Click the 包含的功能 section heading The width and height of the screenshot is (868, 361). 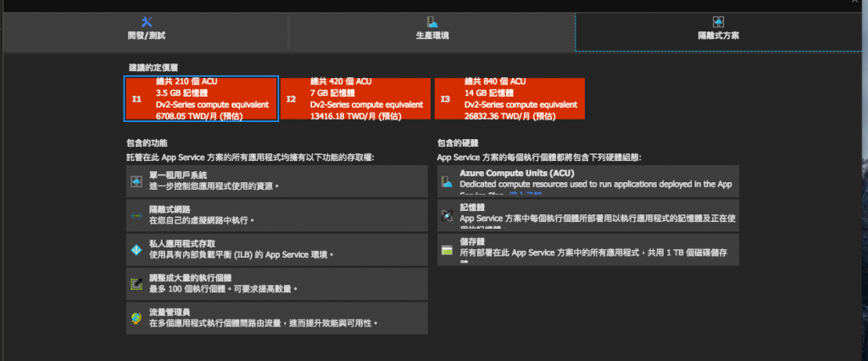pyautogui.click(x=147, y=143)
